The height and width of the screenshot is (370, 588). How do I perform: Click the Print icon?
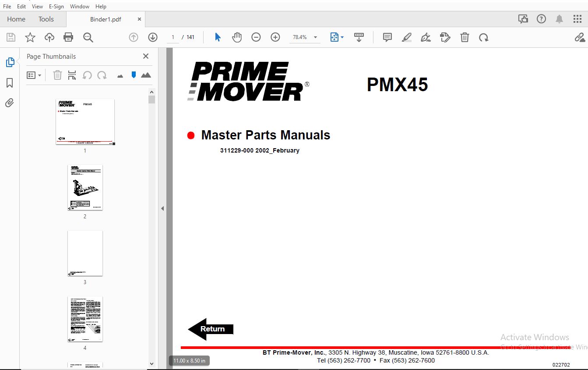(68, 38)
